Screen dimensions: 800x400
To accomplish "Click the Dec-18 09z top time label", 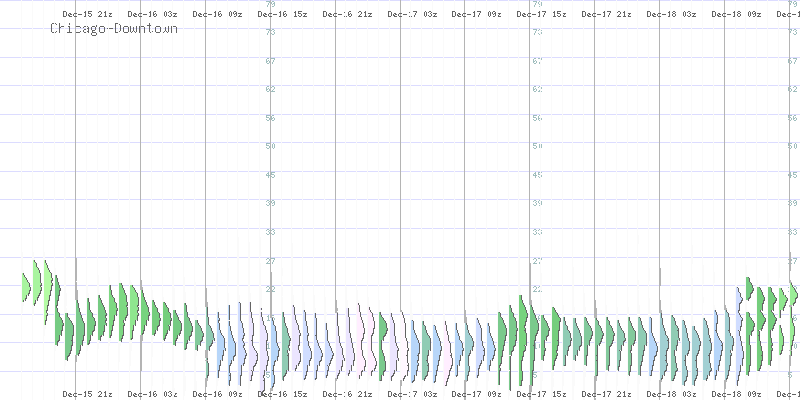I will pyautogui.click(x=737, y=15).
